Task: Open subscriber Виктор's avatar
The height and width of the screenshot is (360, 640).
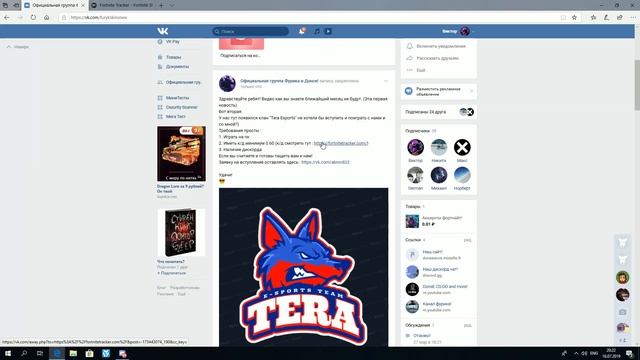Action: (416, 147)
